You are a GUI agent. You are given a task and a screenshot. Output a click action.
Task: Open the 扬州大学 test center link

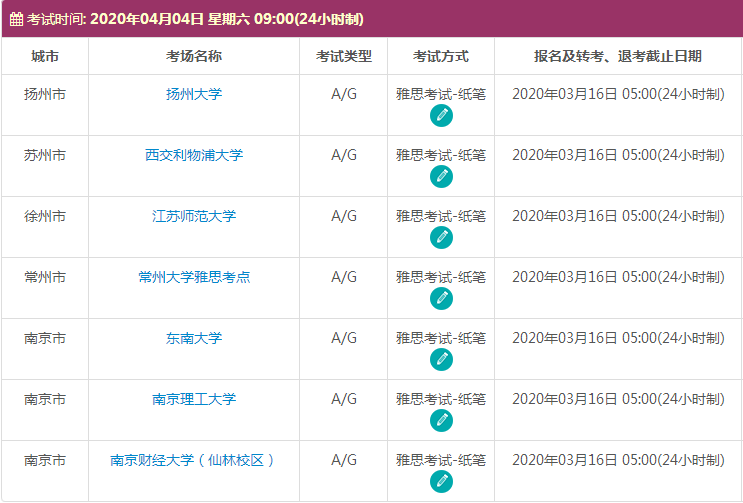[194, 94]
